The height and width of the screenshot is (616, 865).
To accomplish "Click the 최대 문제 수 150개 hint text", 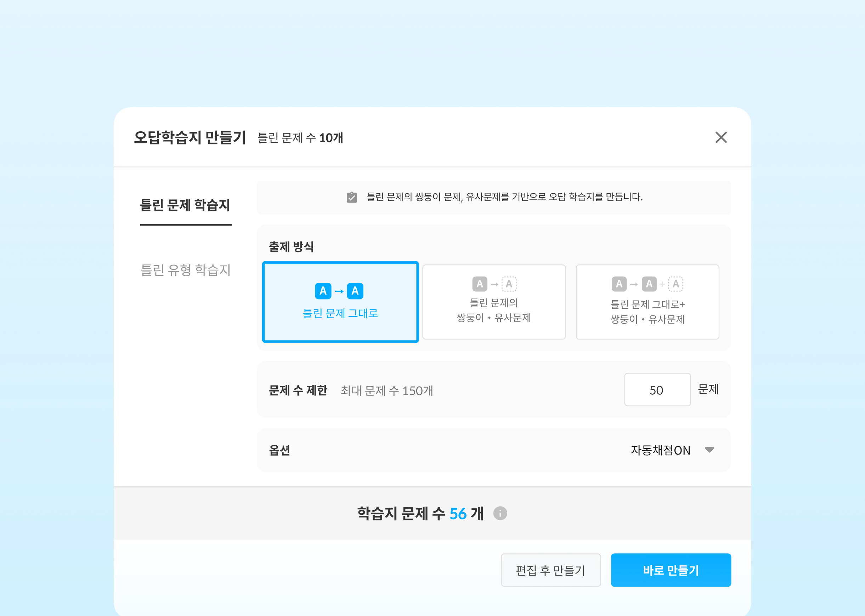I will [386, 390].
